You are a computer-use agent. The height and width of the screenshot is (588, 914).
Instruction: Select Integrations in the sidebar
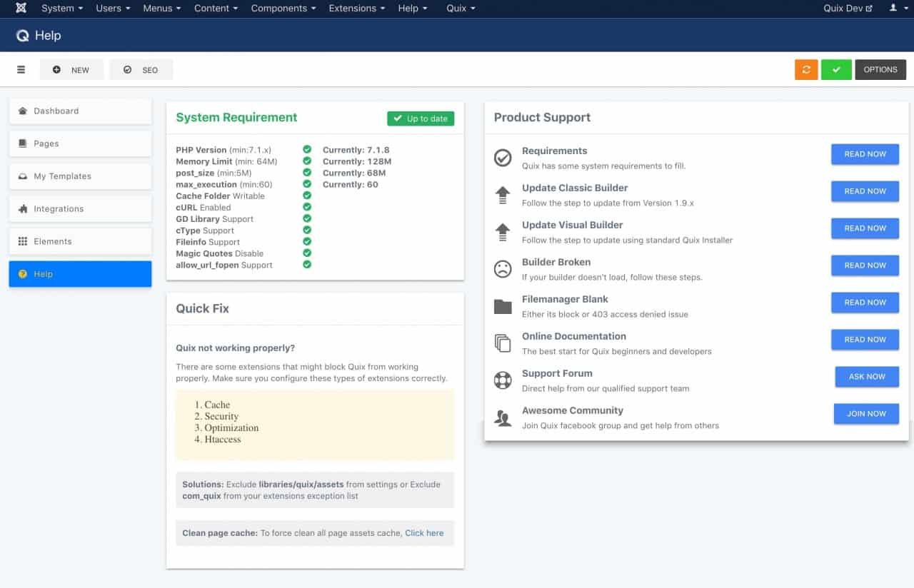[80, 209]
